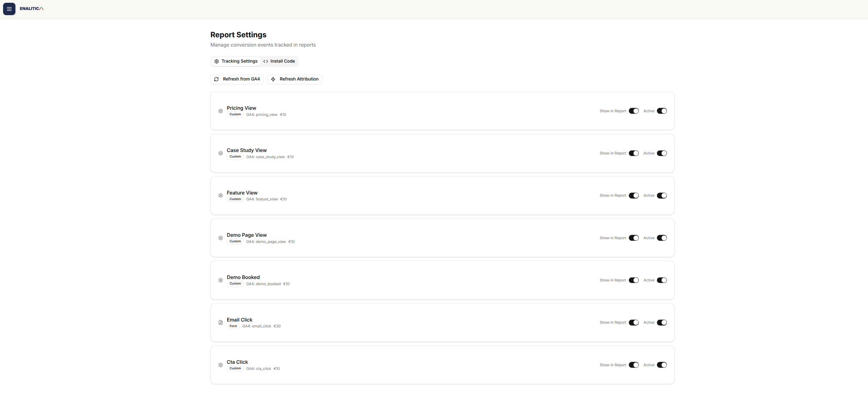Open the hamburger menu button

9,9
